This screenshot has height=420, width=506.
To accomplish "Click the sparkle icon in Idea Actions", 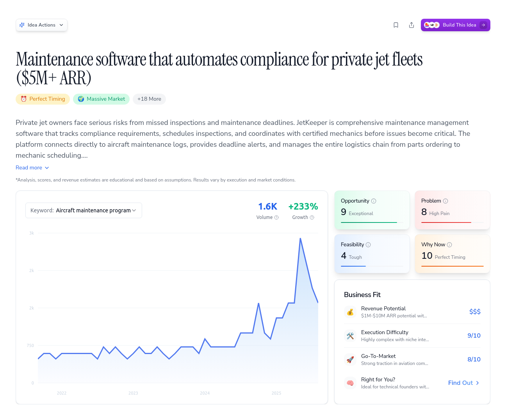I will point(23,25).
